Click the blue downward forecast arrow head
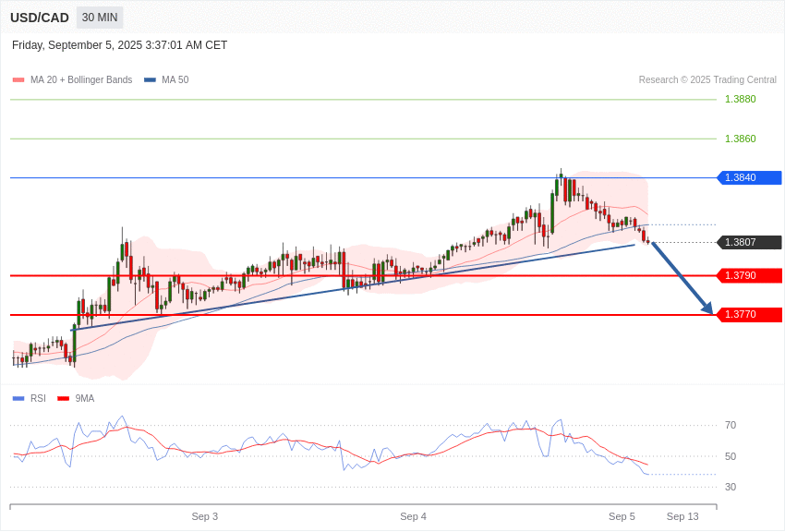The height and width of the screenshot is (532, 785). [x=706, y=308]
